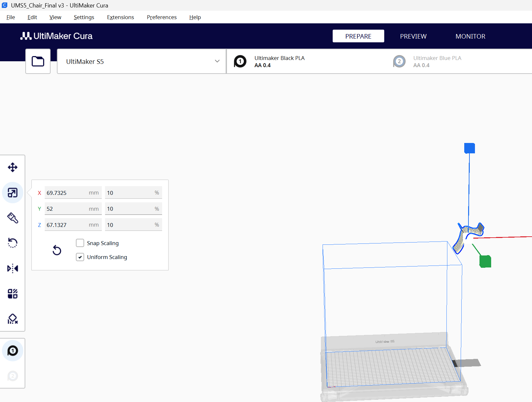Select the Move tool in the sidebar
The image size is (532, 402).
[x=13, y=167]
